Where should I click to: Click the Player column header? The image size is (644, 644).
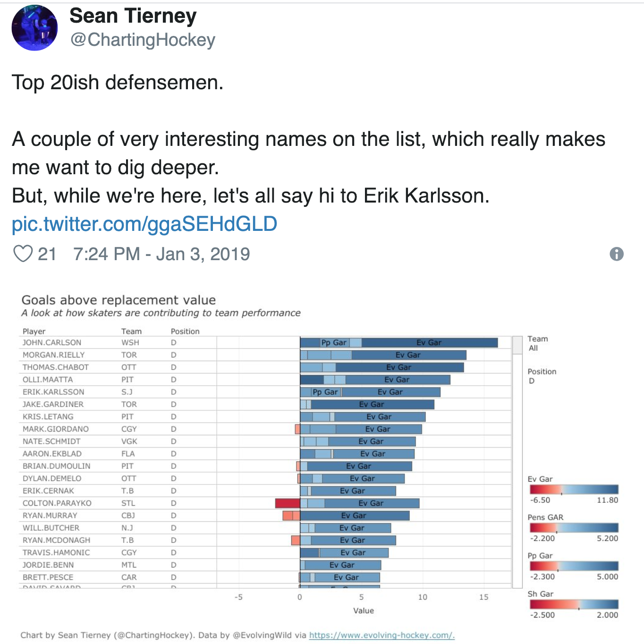34,331
